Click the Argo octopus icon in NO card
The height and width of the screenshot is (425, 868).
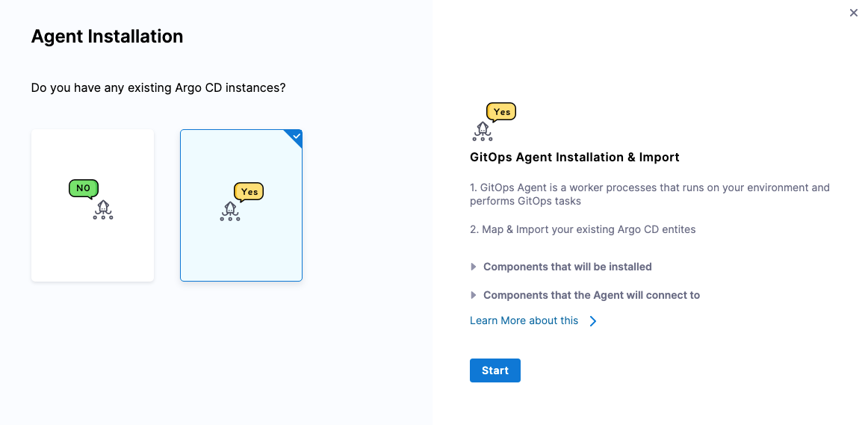click(x=103, y=210)
